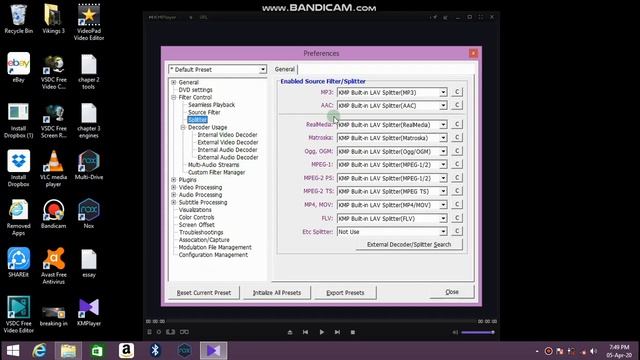The image size is (640, 360).
Task: Click the Export Presets button
Action: [x=345, y=293]
